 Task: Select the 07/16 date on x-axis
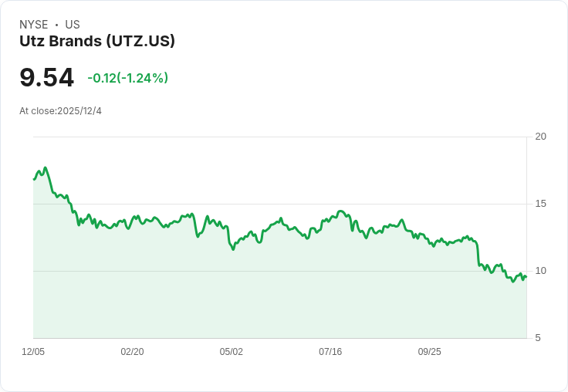(330, 352)
